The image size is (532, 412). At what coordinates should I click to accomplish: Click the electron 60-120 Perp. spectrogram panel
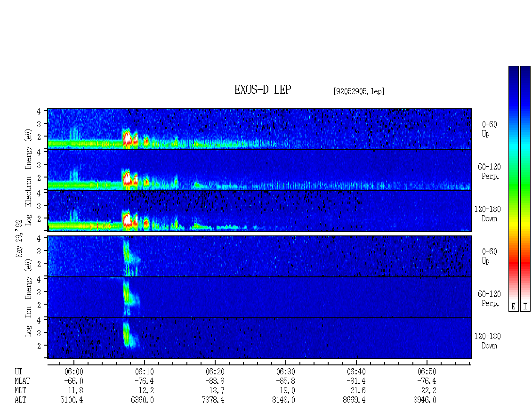(259, 170)
